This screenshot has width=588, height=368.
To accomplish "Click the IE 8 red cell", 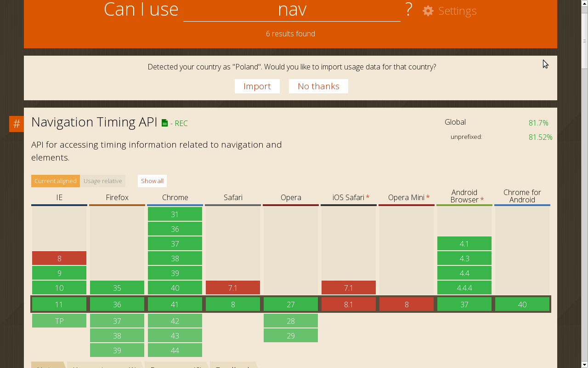I will [59, 258].
